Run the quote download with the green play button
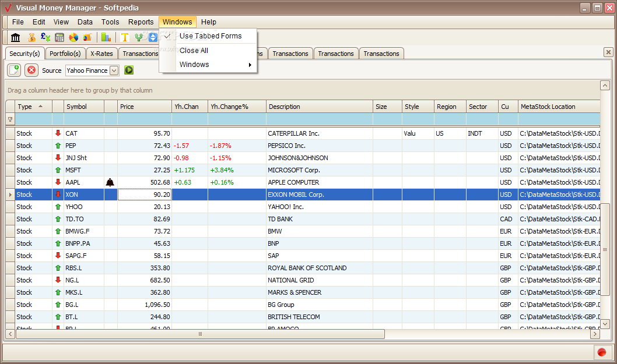 (129, 70)
